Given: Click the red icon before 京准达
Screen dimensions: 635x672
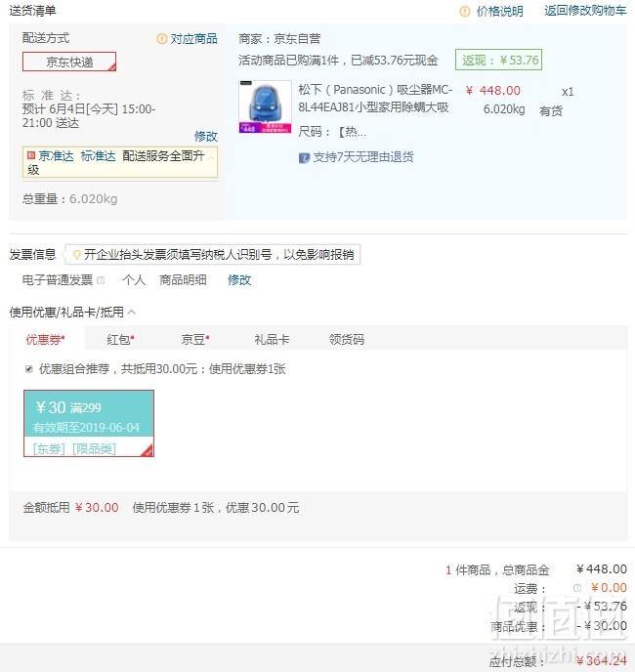Looking at the screenshot, I should coord(31,155).
